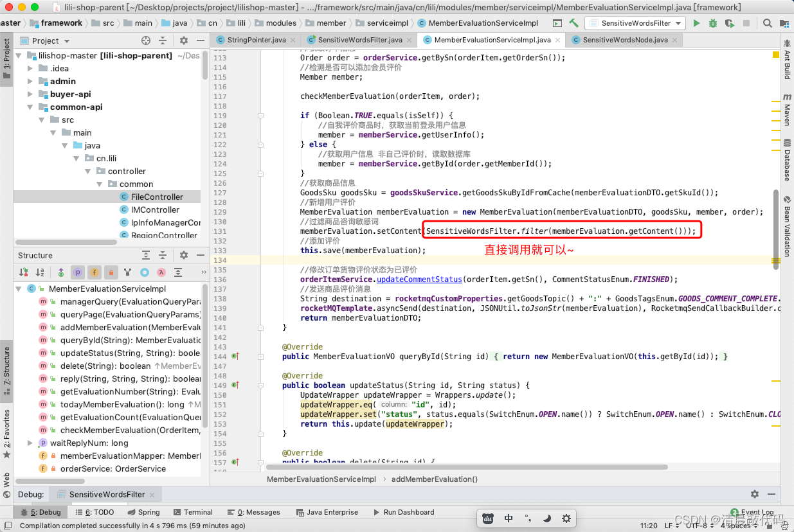Toggle line 119 code folding marker
The image size is (794, 532).
[x=260, y=116]
